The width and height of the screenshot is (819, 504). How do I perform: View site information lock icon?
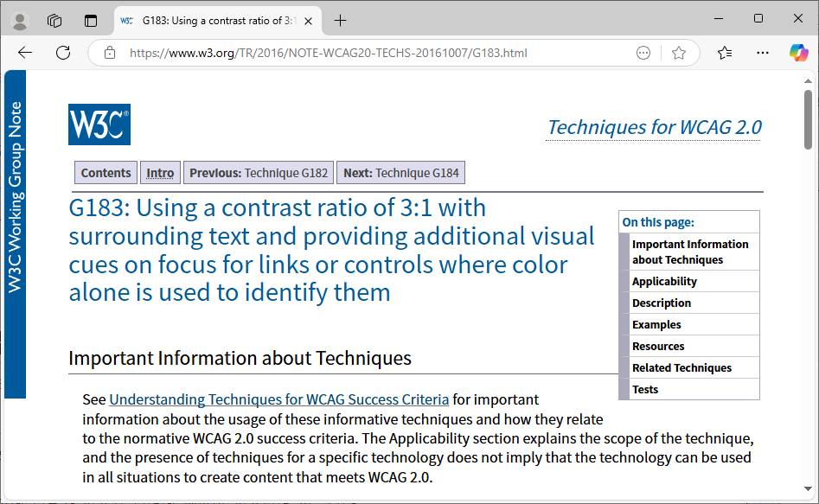click(110, 53)
